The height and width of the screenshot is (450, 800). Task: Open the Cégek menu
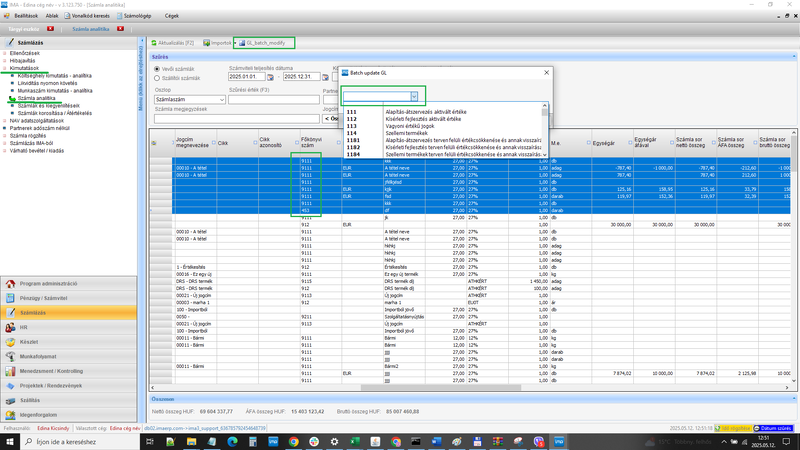click(171, 16)
